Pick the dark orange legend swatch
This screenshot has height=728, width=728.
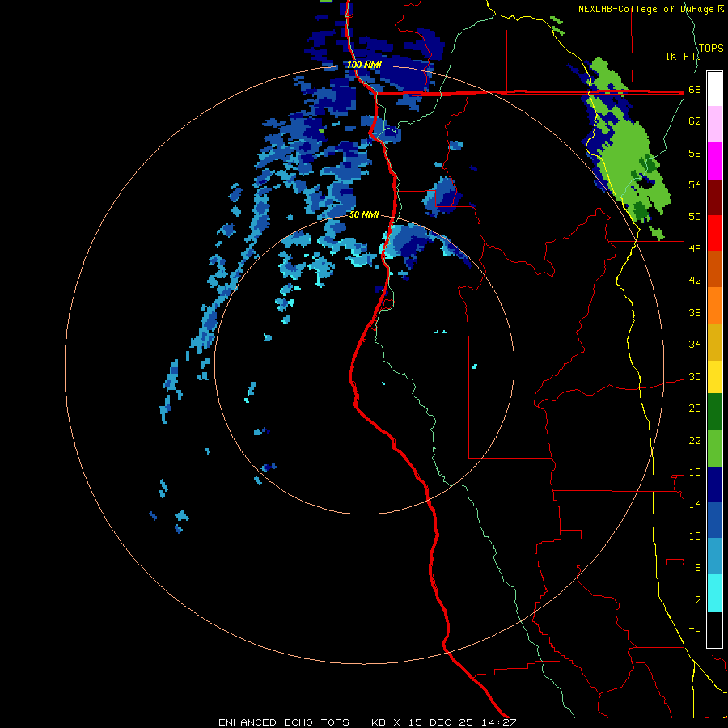click(x=714, y=269)
